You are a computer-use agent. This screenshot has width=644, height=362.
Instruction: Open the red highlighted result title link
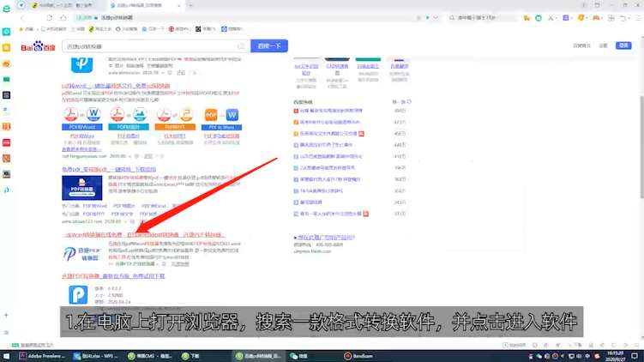(143, 235)
